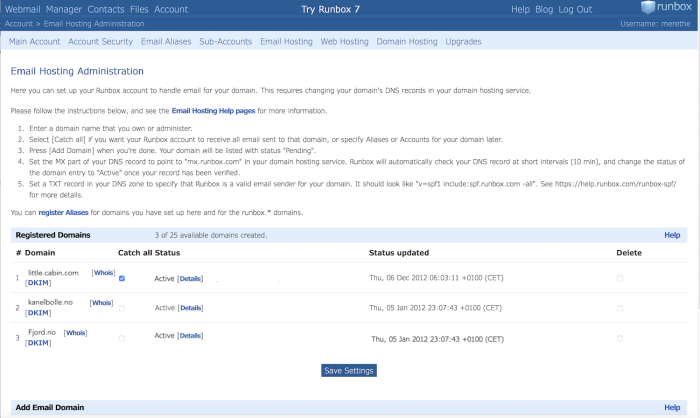The image size is (700, 418).
Task: Open DKIM for kanelbolle.no
Action: [x=39, y=313]
